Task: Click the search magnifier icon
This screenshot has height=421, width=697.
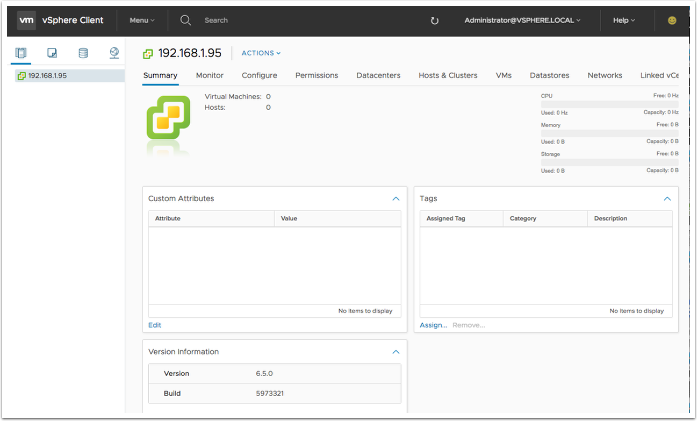Action: coord(186,20)
